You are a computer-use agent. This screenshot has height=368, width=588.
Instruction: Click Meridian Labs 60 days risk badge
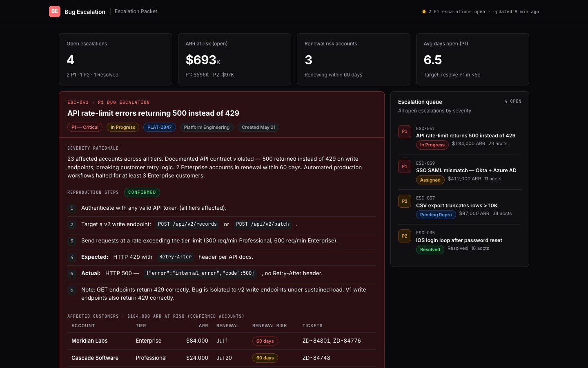pos(265,341)
